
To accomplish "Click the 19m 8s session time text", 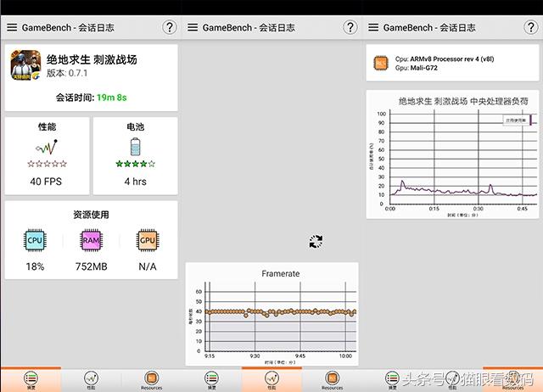I will point(113,98).
